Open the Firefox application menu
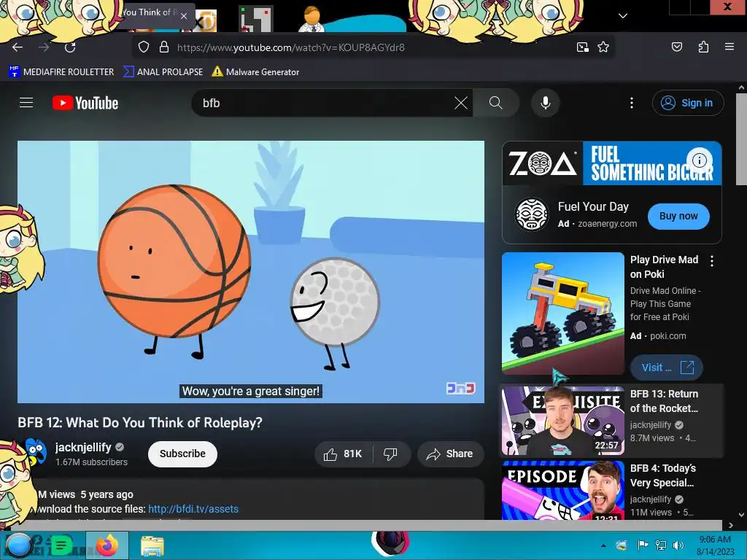Viewport: 747px width, 560px height. point(729,47)
